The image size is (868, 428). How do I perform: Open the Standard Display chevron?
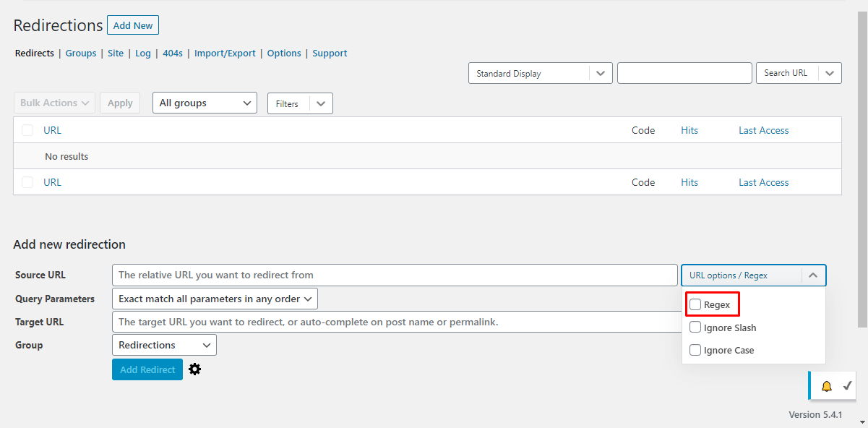pos(601,74)
